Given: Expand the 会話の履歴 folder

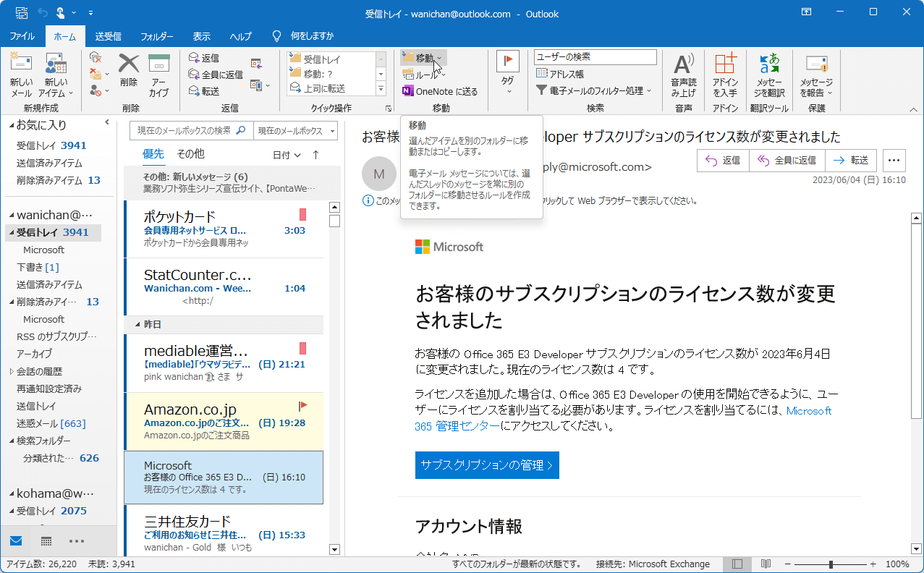Looking at the screenshot, I should coord(12,371).
